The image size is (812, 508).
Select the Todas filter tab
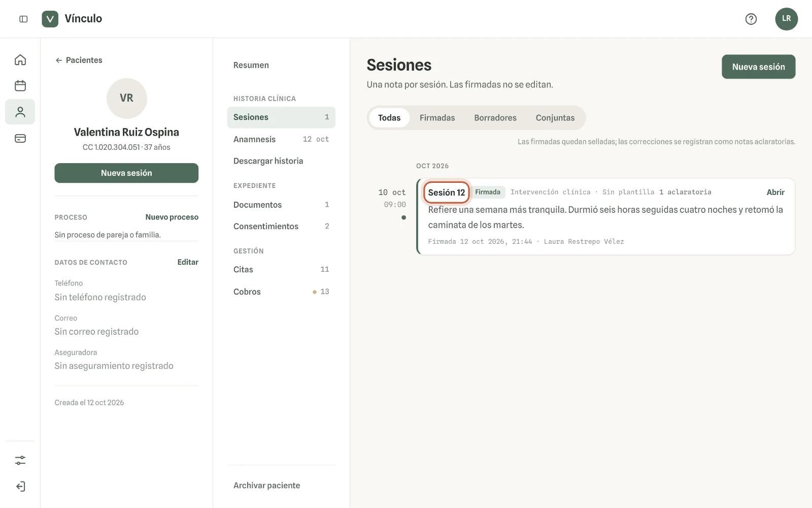tap(389, 118)
